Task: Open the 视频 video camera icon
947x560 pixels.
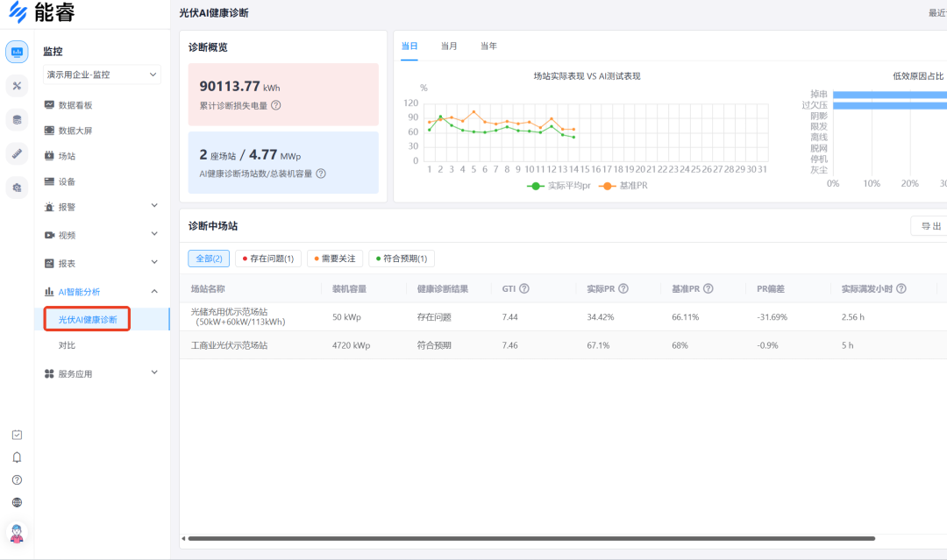Action: (49, 234)
